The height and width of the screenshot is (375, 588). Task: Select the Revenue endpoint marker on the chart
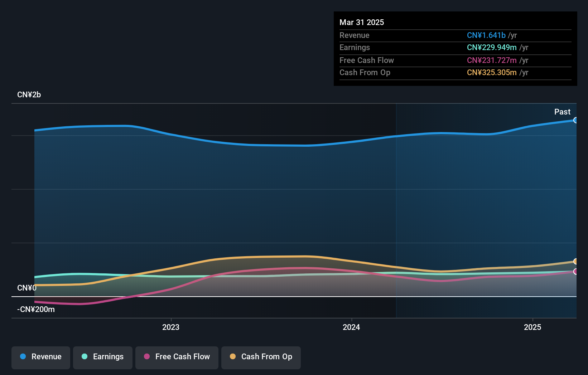575,120
